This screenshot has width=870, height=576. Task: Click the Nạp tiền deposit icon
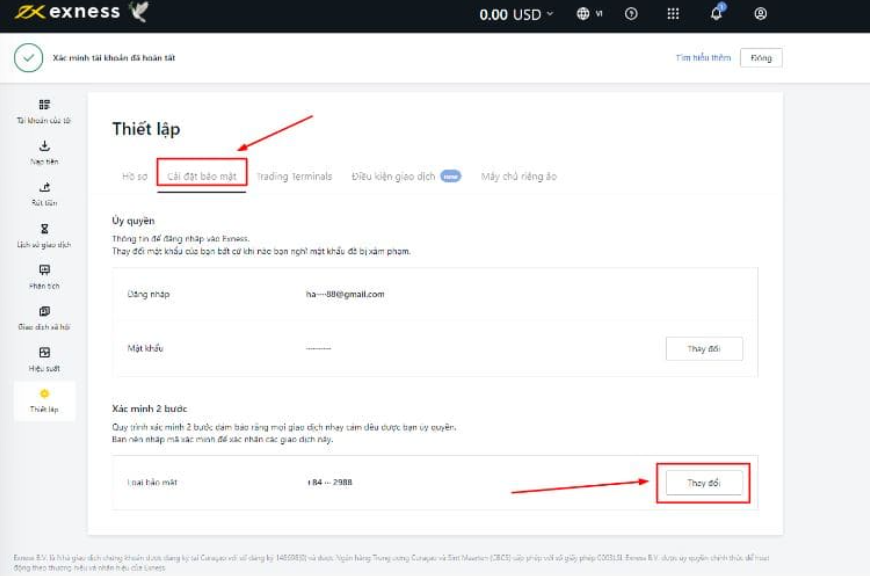[44, 146]
